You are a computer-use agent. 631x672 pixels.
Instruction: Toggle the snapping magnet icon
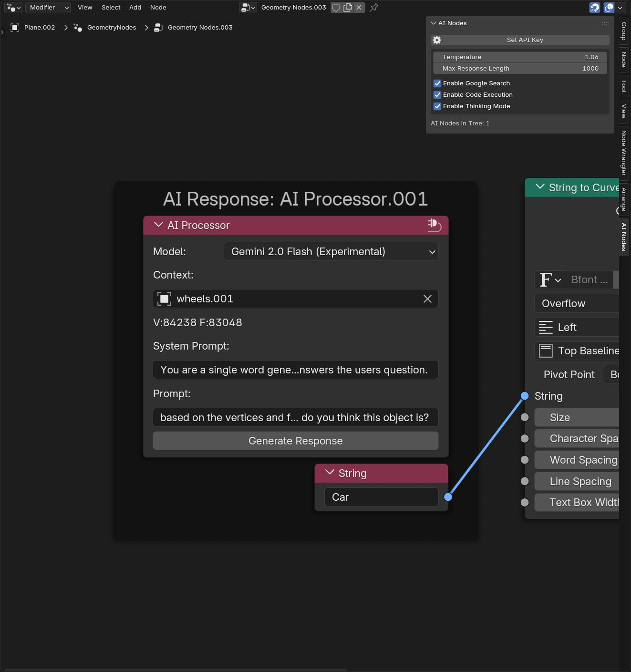pos(594,8)
